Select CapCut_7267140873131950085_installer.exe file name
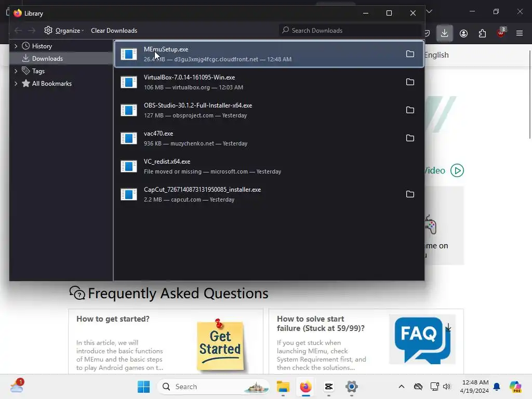Image resolution: width=532 pixels, height=399 pixels. coord(202,190)
